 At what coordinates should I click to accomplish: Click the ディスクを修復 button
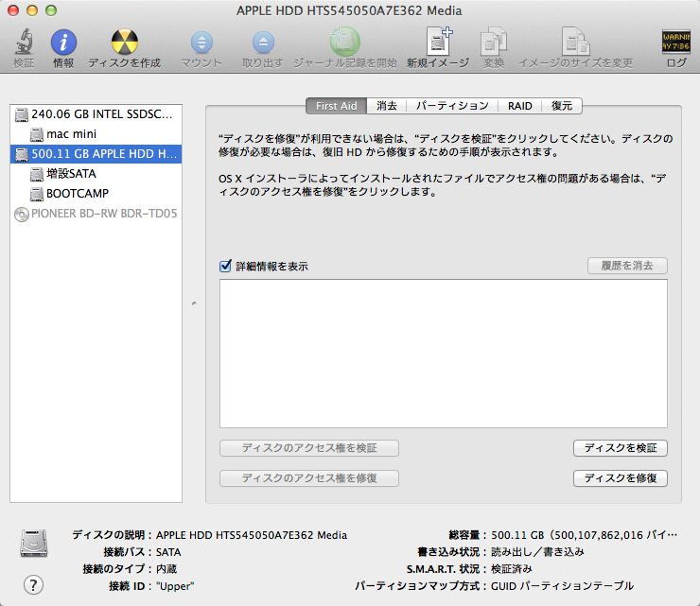tap(621, 478)
